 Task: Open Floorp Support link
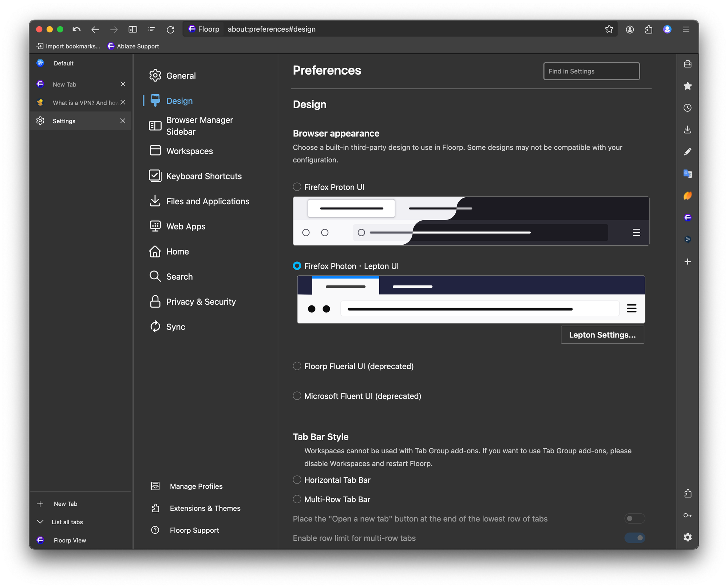click(x=185, y=530)
